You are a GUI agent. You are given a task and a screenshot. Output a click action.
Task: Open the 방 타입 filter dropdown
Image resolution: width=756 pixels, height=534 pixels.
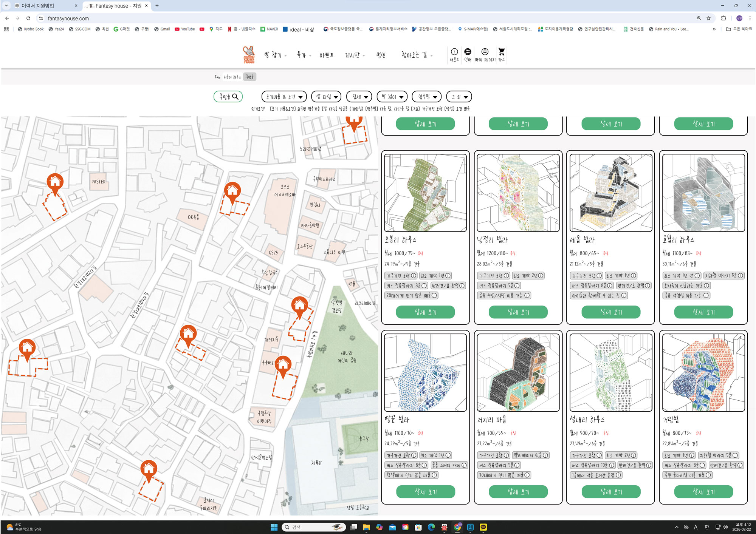326,97
